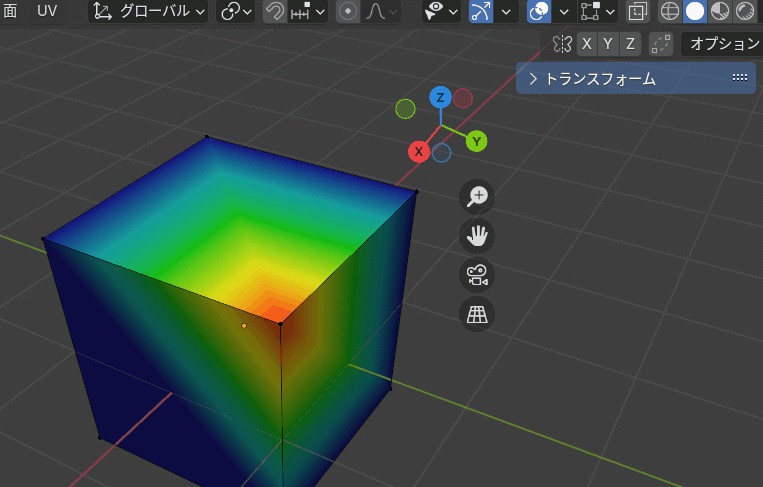Screen dimensions: 763x487
Task: Open the visibility and selectability filter dropdown
Action: point(440,11)
